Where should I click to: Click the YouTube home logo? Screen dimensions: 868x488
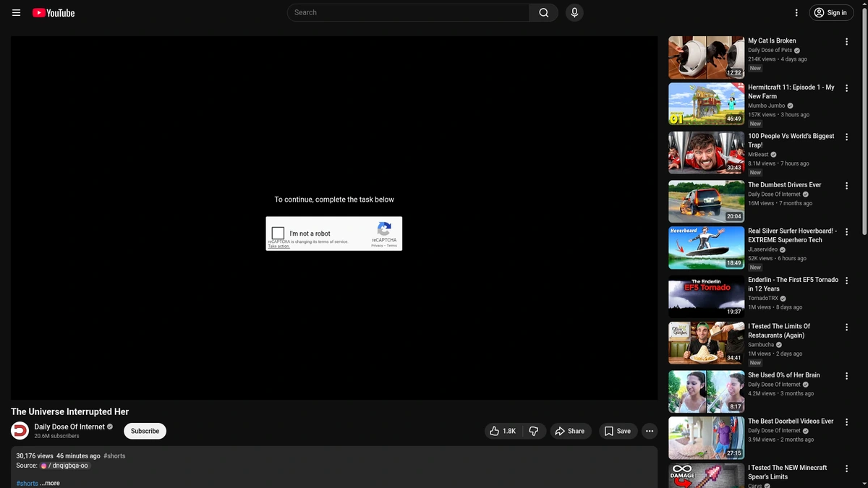point(54,12)
